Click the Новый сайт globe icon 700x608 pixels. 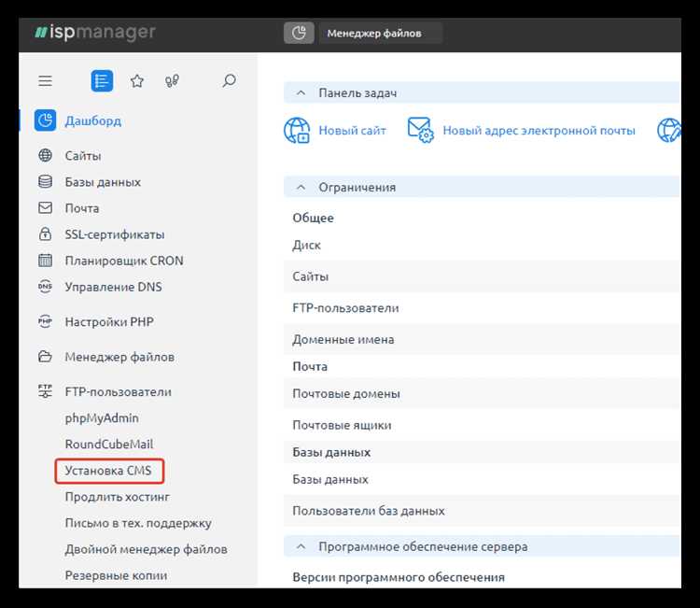coord(297,131)
